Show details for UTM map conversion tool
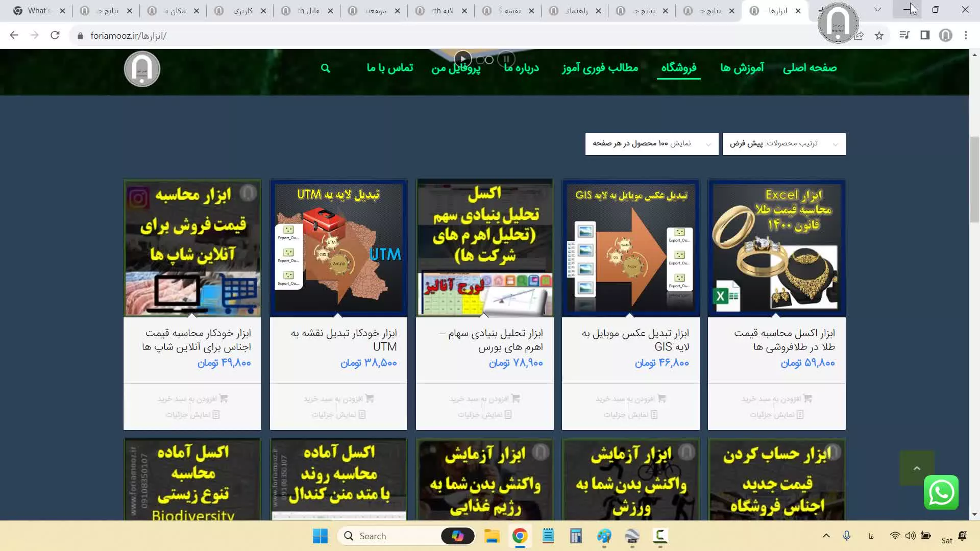Image resolution: width=980 pixels, height=551 pixels. click(338, 415)
